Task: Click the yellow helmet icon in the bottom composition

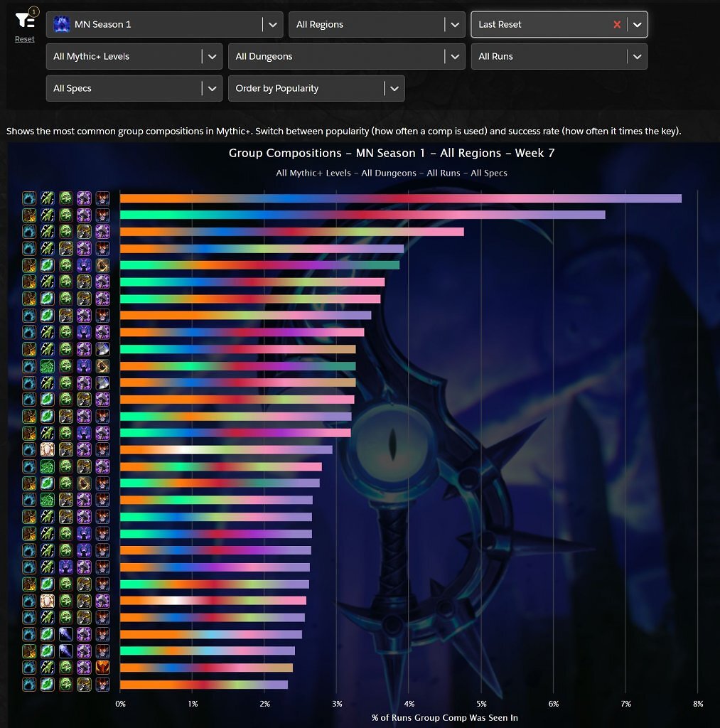Action: tap(84, 685)
